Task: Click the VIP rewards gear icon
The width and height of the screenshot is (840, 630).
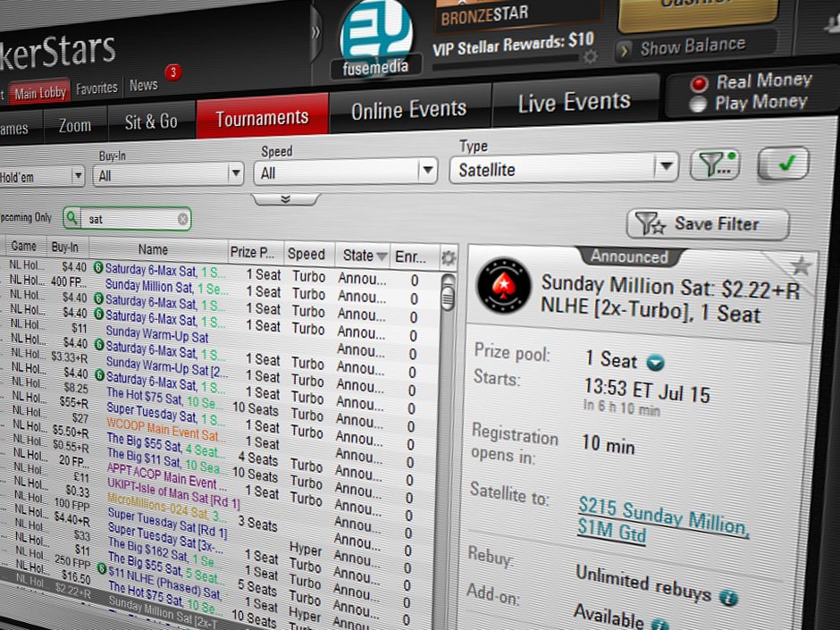Action: coord(591,57)
